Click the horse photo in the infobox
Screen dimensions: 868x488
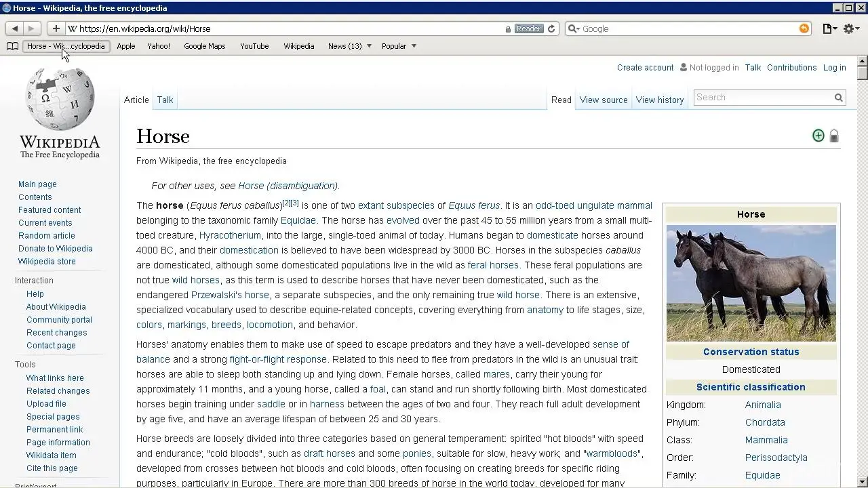point(751,283)
